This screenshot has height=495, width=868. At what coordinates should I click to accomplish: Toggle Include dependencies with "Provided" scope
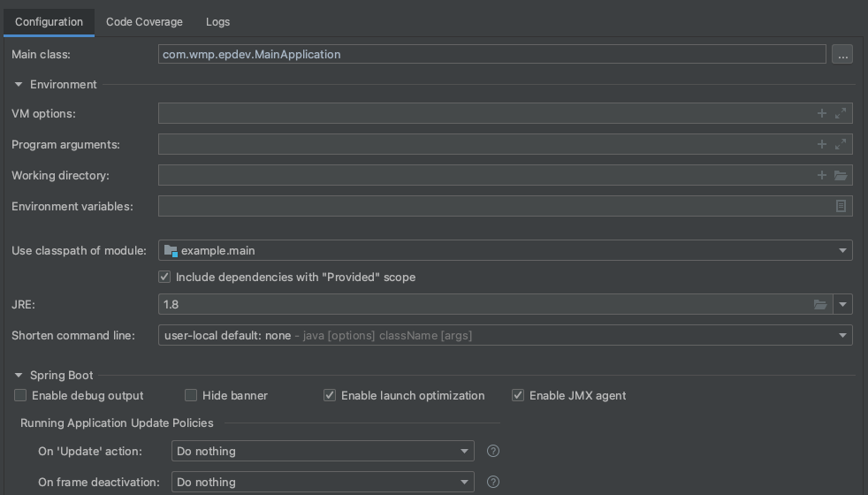click(164, 277)
